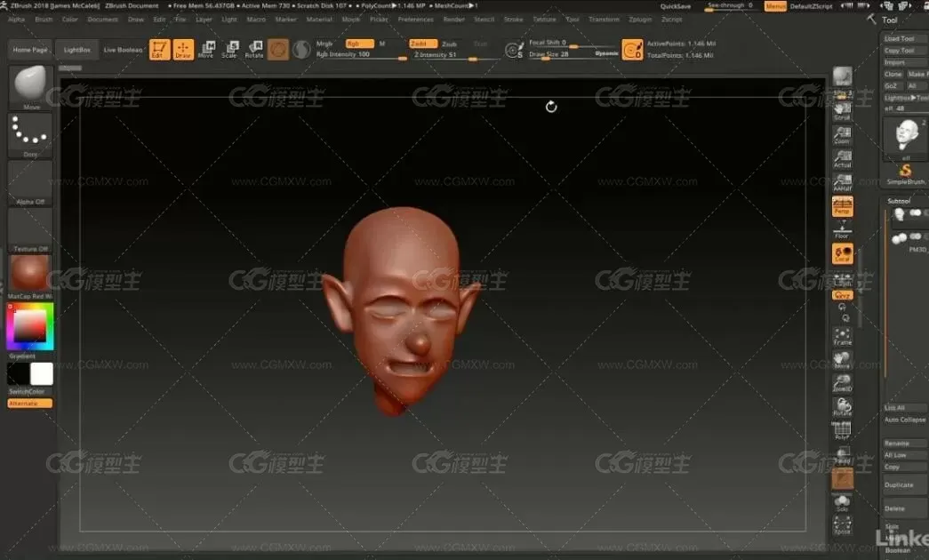Expand the Subtool palette header
Viewport: 929px width, 560px height.
899,201
